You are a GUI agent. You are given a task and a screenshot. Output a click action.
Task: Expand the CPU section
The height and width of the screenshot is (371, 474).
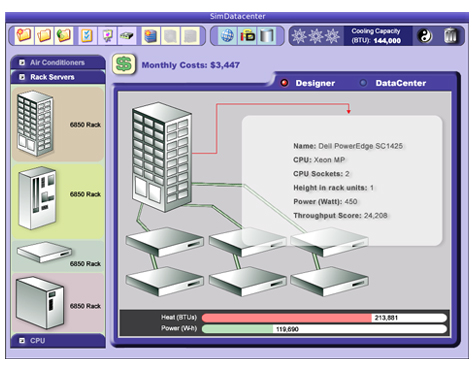(58, 341)
